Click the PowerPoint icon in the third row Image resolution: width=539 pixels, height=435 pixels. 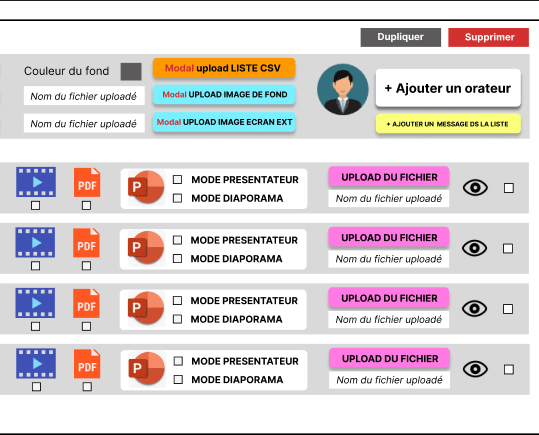tap(145, 309)
